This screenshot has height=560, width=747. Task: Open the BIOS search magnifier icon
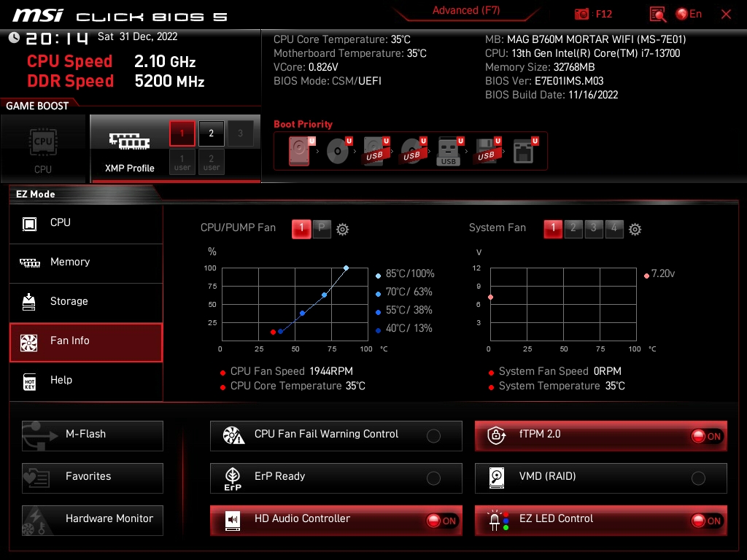[658, 15]
